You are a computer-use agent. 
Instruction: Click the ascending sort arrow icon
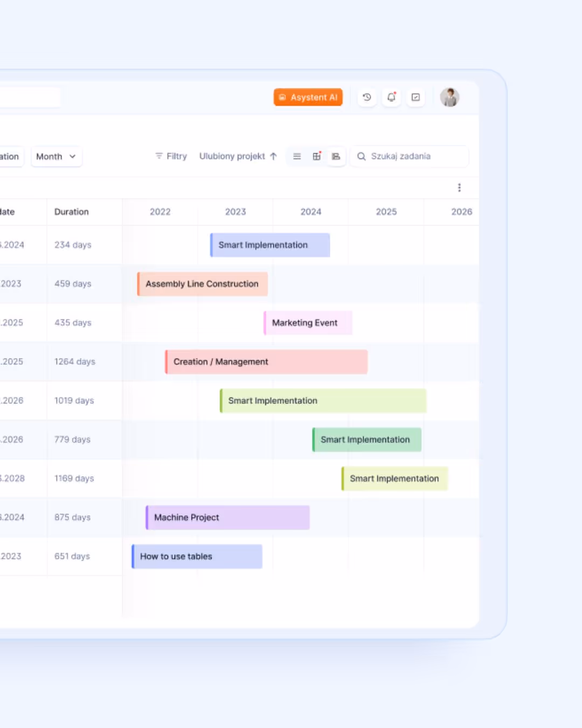click(x=273, y=156)
